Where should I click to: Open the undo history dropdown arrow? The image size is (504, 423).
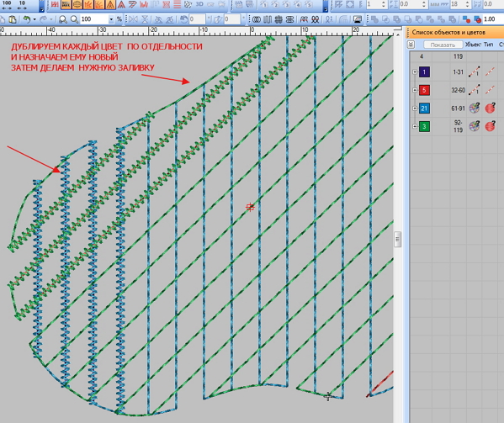[34, 19]
